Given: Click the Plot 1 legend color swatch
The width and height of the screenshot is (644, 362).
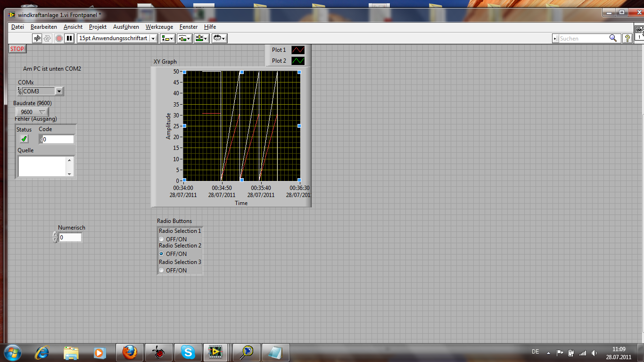Looking at the screenshot, I should click(298, 50).
